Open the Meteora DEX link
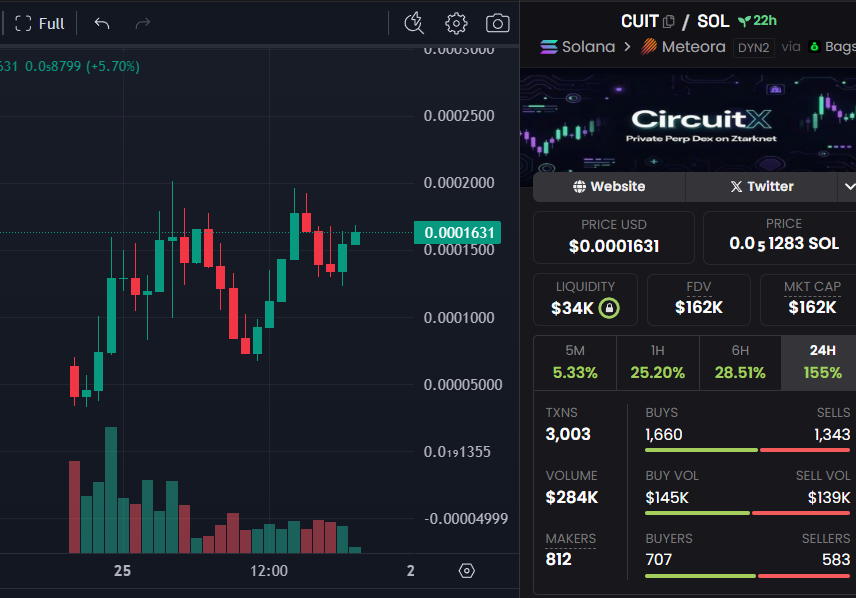 point(683,47)
